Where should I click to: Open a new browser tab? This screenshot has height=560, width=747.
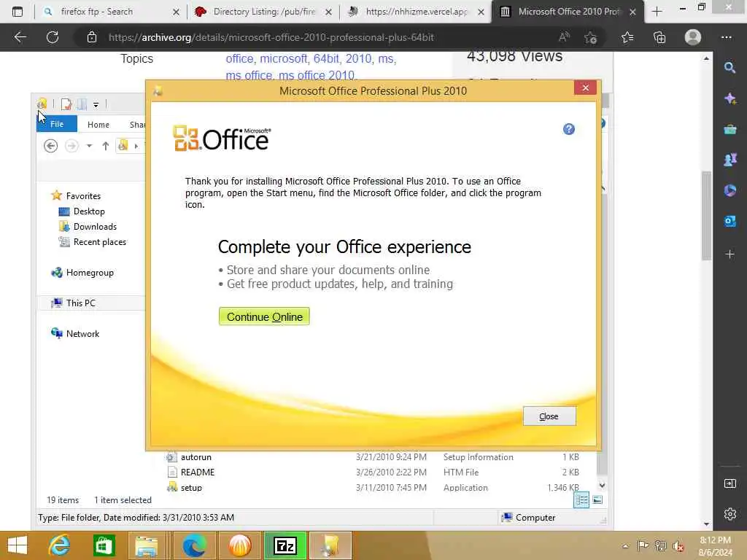click(x=657, y=12)
